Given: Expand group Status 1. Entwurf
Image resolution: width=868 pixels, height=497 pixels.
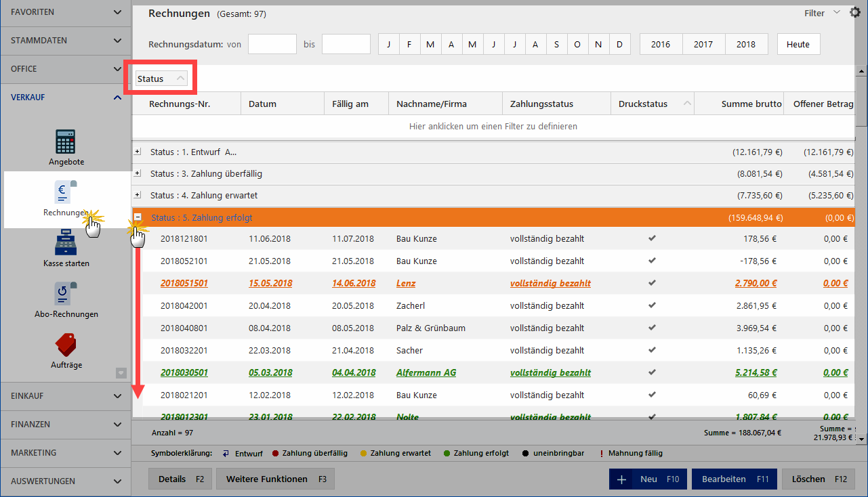Looking at the screenshot, I should pyautogui.click(x=138, y=152).
